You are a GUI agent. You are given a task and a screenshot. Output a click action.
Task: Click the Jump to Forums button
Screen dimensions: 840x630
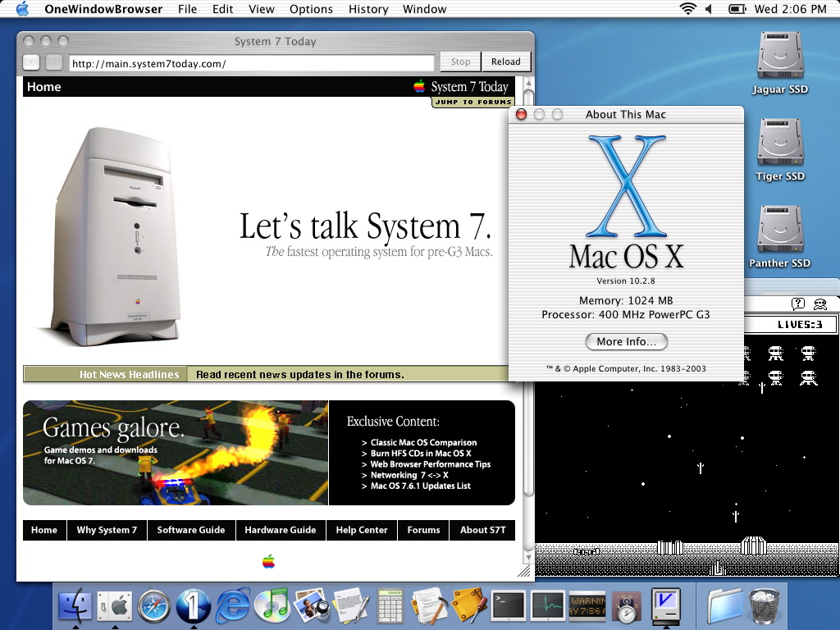473,102
